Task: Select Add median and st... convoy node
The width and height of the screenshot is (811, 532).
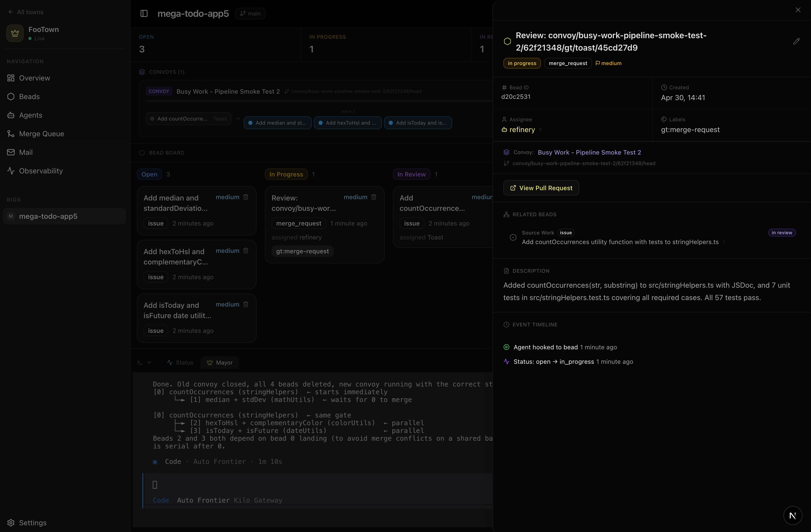Action: (x=277, y=123)
